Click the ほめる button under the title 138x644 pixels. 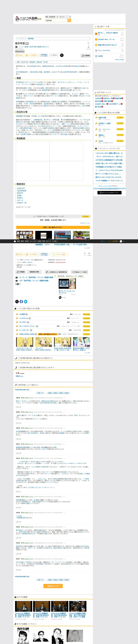[20, 55]
